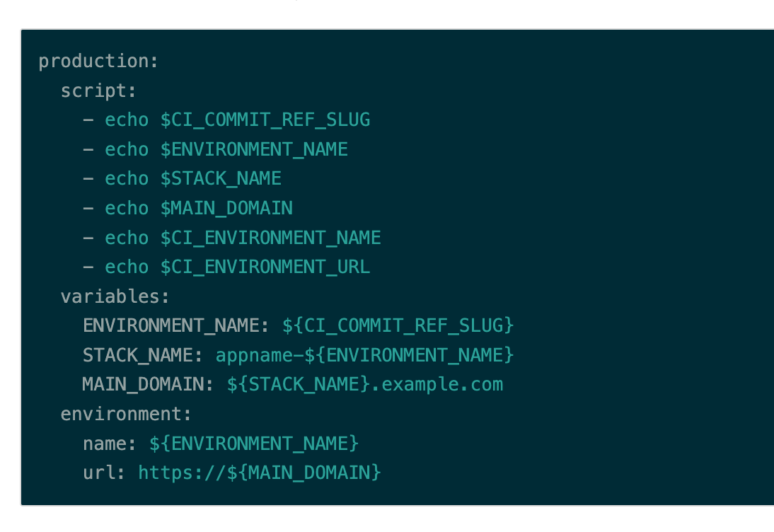Image resolution: width=774 pixels, height=532 pixels.
Task: Click the https://${MAIN_DOMAIN} URL value
Action: coord(260,473)
